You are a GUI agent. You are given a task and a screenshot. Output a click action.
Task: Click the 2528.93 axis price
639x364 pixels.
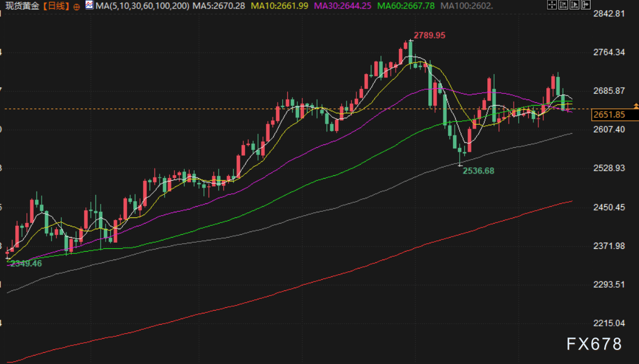(x=609, y=168)
